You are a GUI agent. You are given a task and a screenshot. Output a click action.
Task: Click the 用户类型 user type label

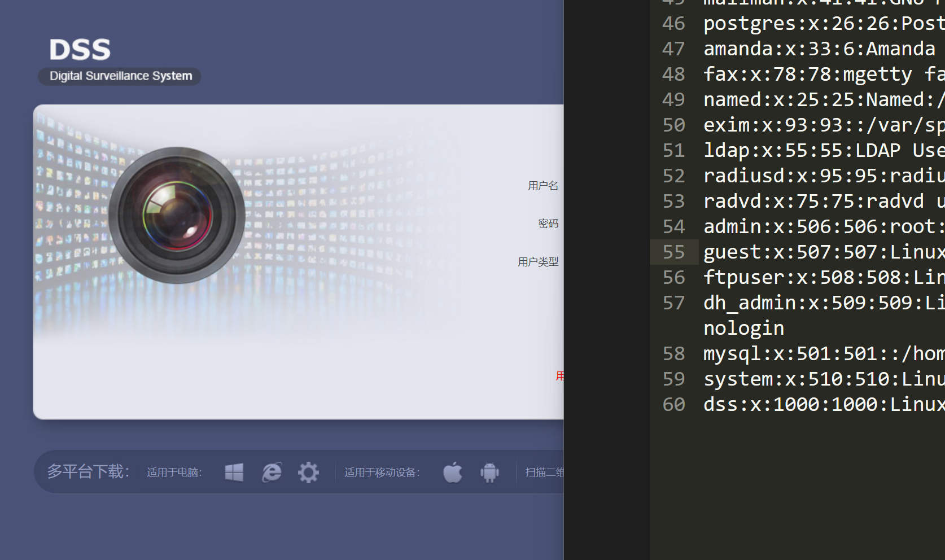coord(538,262)
